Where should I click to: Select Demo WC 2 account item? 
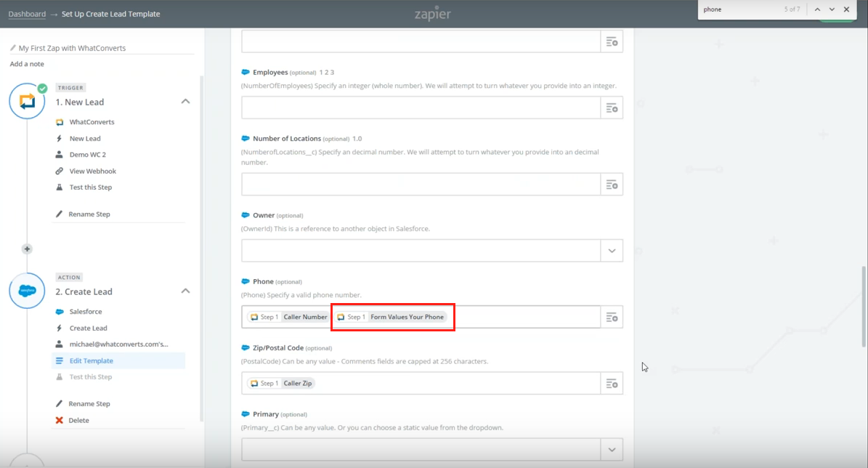(87, 155)
